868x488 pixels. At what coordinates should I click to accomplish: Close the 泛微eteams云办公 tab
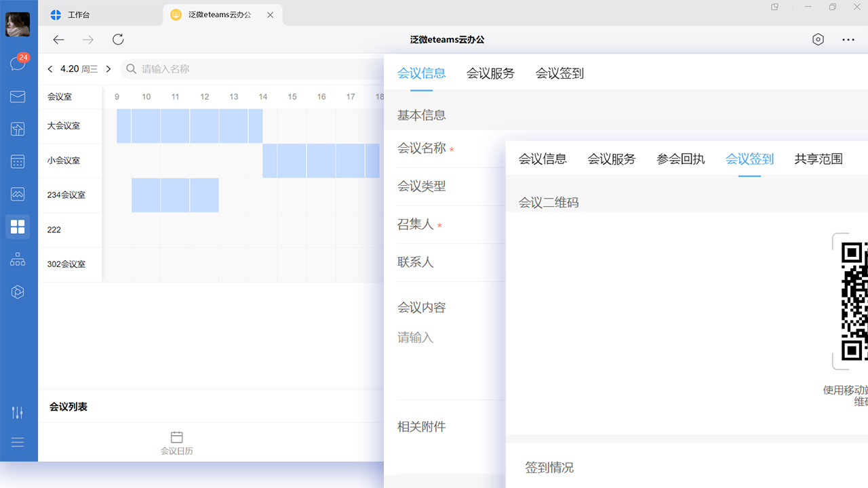[x=271, y=14]
